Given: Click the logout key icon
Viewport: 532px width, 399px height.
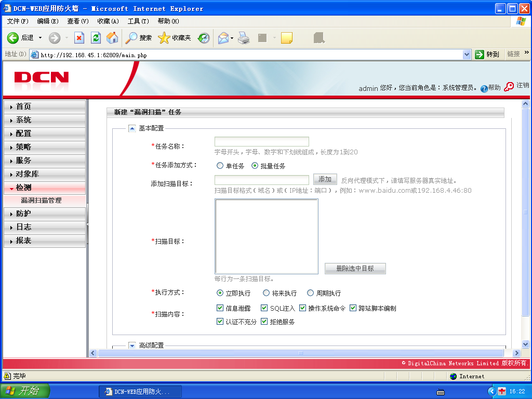Looking at the screenshot, I should click(x=509, y=87).
